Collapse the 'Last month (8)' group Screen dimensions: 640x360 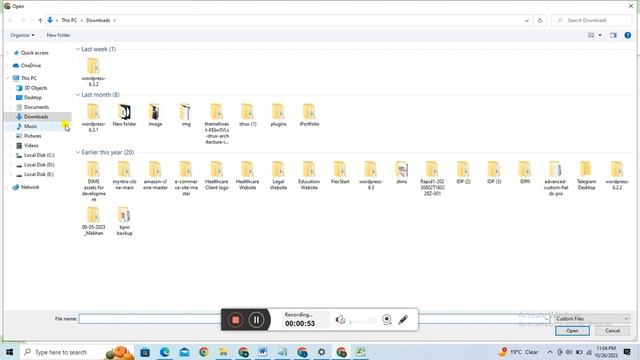77,95
